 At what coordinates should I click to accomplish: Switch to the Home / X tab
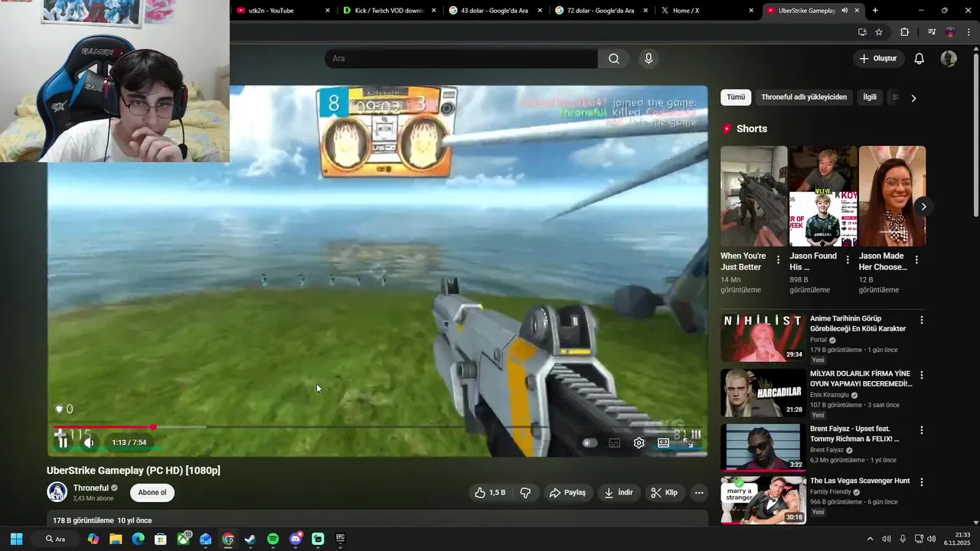tap(707, 11)
